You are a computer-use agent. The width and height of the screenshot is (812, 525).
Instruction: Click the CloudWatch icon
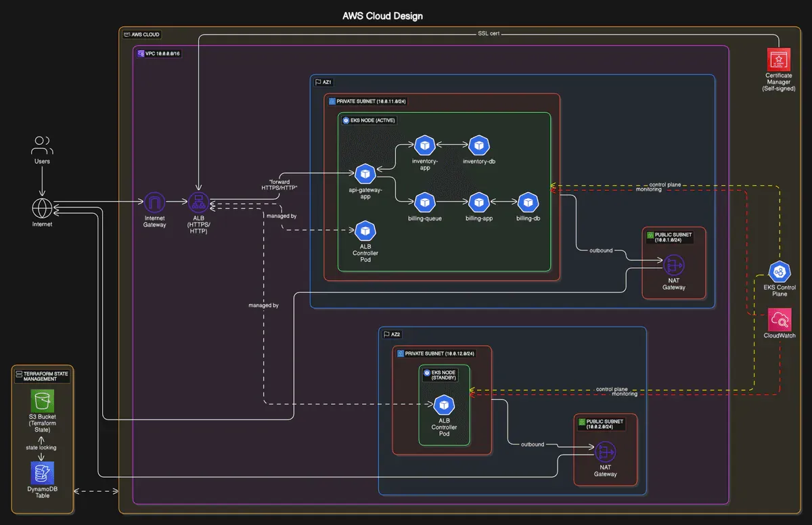click(x=780, y=319)
